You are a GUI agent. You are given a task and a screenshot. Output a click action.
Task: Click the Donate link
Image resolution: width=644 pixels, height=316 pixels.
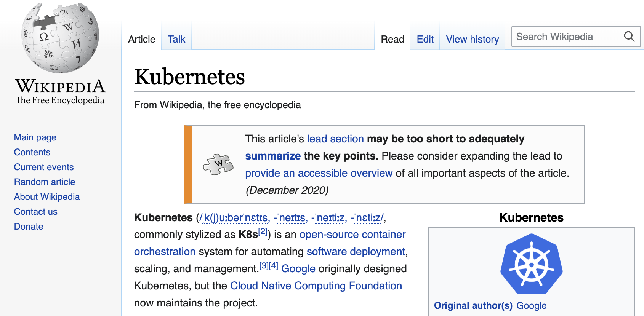[28, 226]
